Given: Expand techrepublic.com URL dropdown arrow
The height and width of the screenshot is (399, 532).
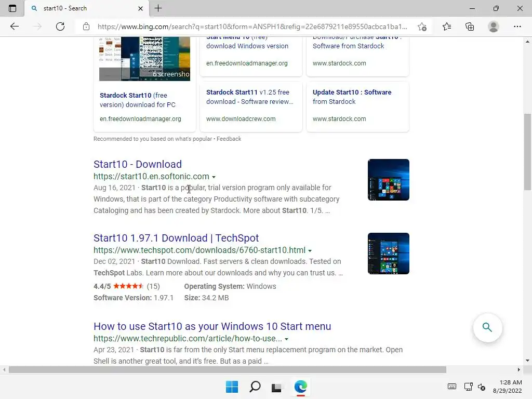Looking at the screenshot, I should 287,339.
